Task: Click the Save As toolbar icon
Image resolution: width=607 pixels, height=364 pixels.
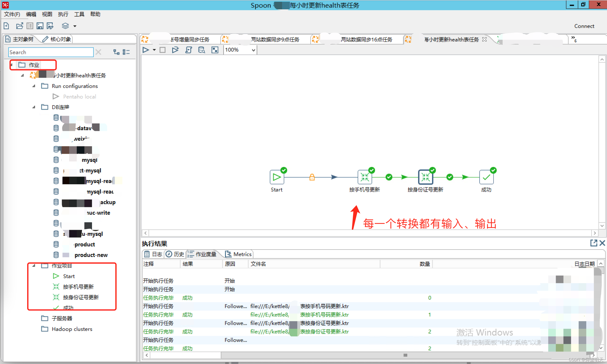Action: click(x=50, y=26)
